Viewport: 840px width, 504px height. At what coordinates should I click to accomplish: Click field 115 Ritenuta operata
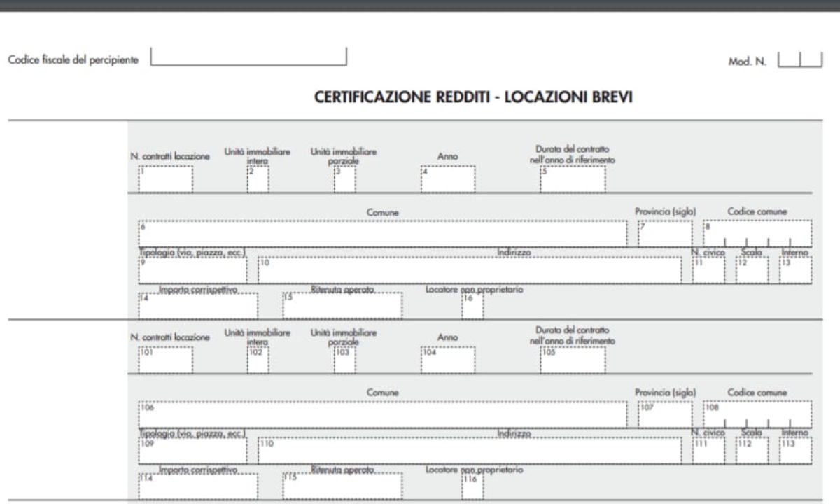tap(342, 486)
